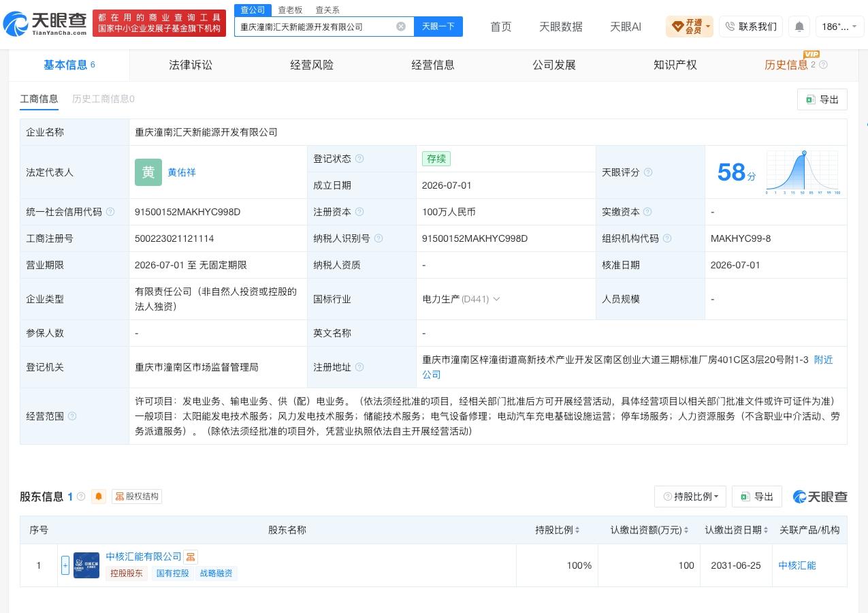Switch to the 查老板 search tab
Image resolution: width=868 pixels, height=613 pixels.
tap(290, 10)
